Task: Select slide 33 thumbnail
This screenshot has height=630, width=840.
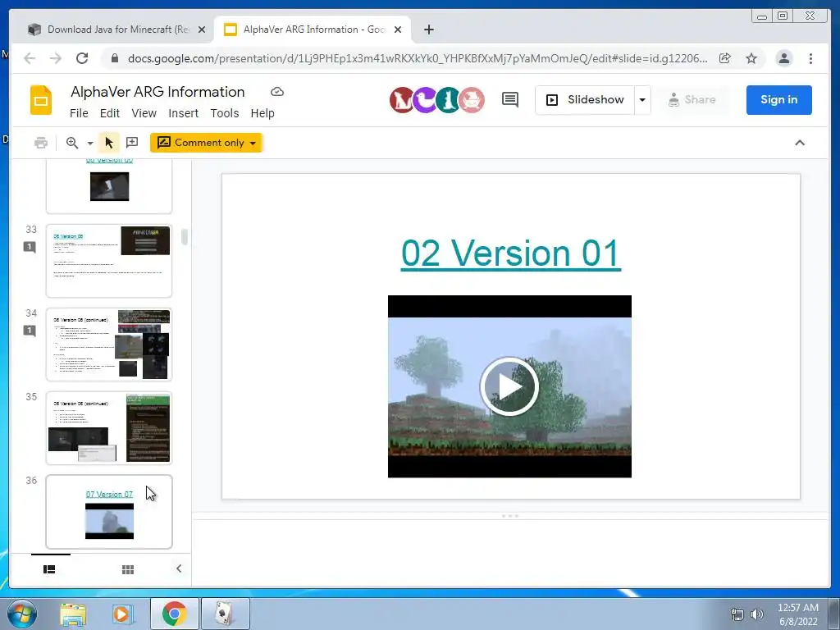Action: [x=109, y=261]
